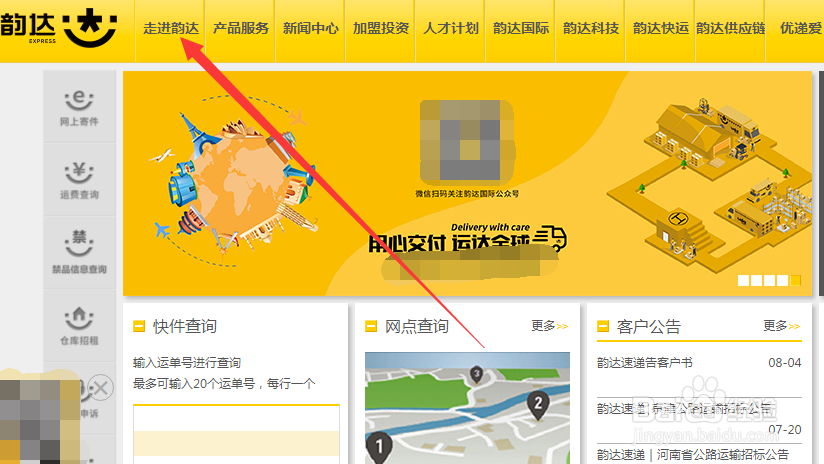The image size is (824, 464).
Task: Open the 韵达科技 menu
Action: [590, 28]
